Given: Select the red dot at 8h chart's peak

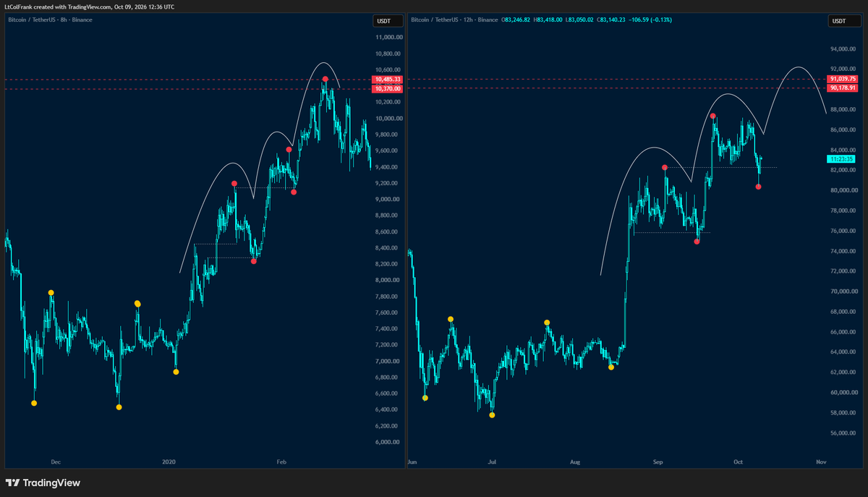Looking at the screenshot, I should 325,79.
